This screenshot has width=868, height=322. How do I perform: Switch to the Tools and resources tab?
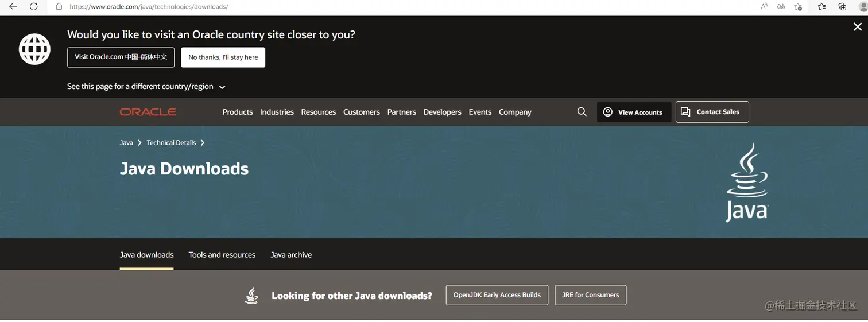pos(222,255)
